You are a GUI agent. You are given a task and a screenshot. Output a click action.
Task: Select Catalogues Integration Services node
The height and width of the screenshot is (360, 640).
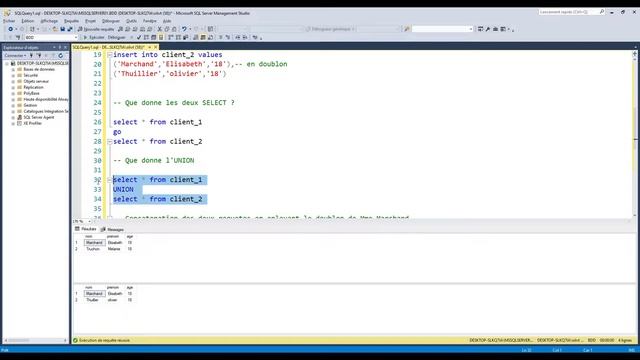[x=46, y=111]
